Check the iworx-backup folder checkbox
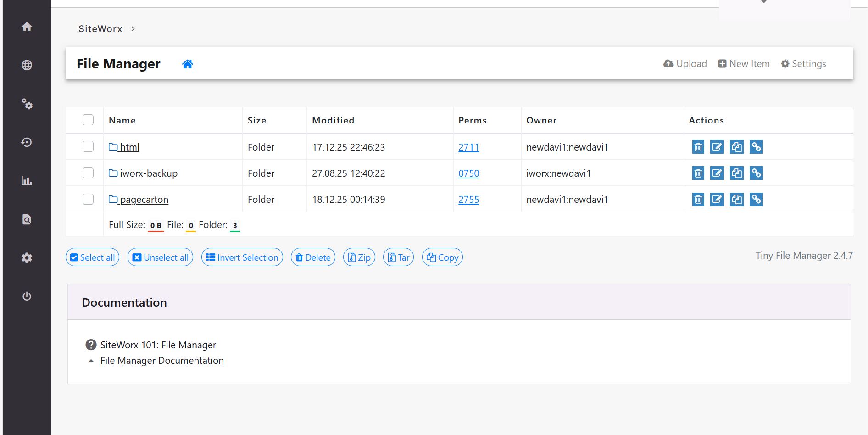Viewport: 868px width, 435px height. click(x=88, y=173)
